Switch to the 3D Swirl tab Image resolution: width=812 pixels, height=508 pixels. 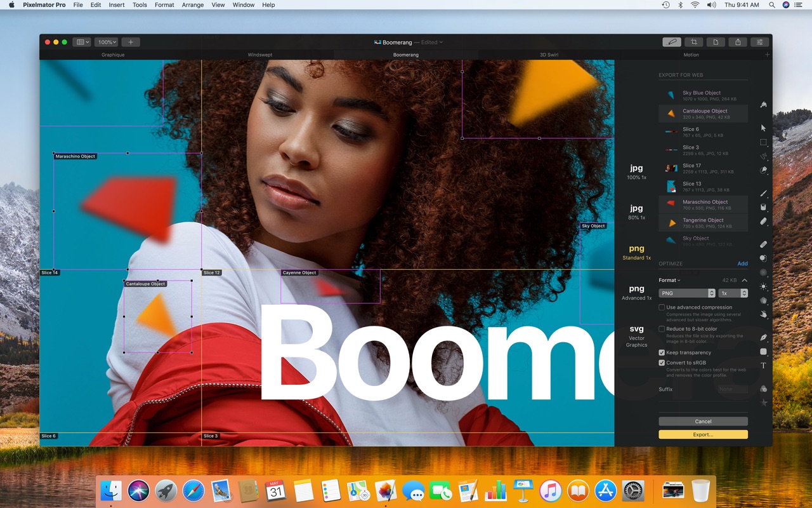coord(549,55)
